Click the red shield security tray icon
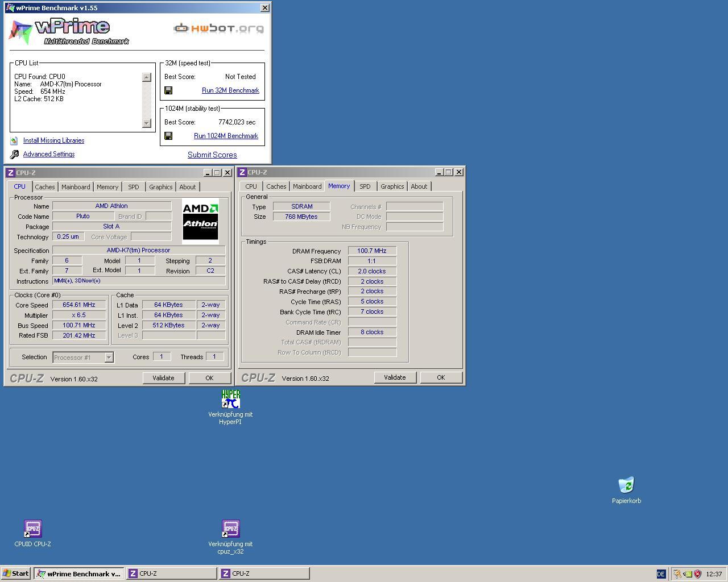The image size is (728, 582). click(x=697, y=574)
